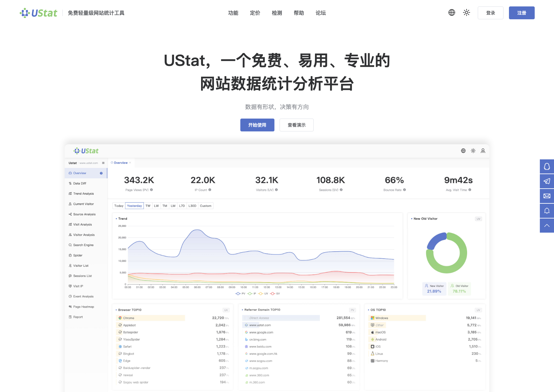Click info icon next to Visitors (UV)
The width and height of the screenshot is (554, 392).
point(276,190)
